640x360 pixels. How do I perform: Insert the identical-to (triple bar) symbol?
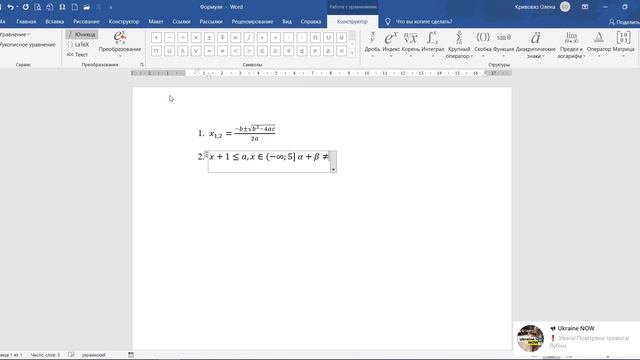341,51
